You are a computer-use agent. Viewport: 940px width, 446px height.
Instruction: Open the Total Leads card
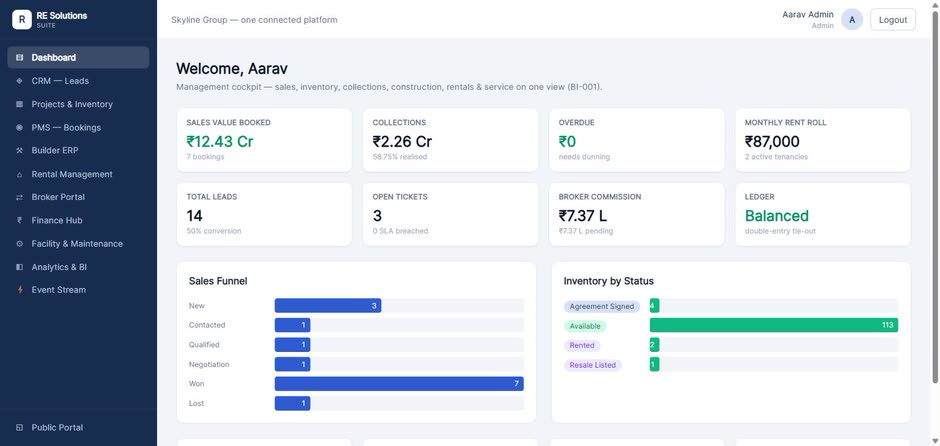click(x=264, y=215)
